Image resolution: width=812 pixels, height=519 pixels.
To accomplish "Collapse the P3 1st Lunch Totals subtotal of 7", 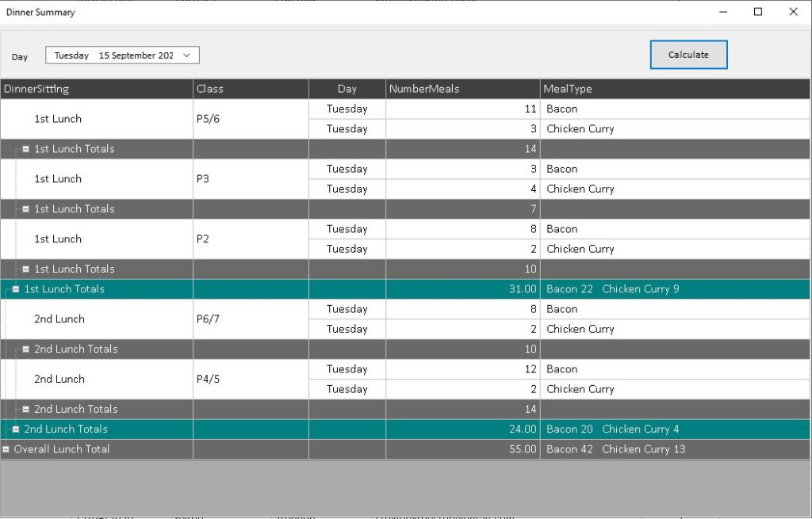I will 26,209.
